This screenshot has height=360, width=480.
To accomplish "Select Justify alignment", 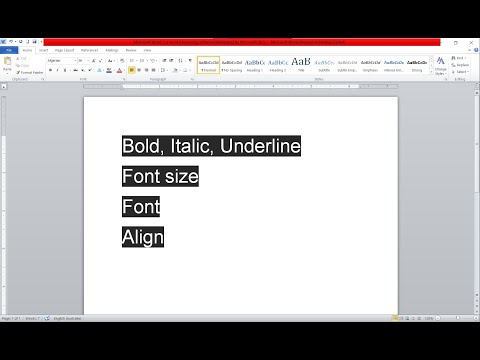I will (x=154, y=70).
